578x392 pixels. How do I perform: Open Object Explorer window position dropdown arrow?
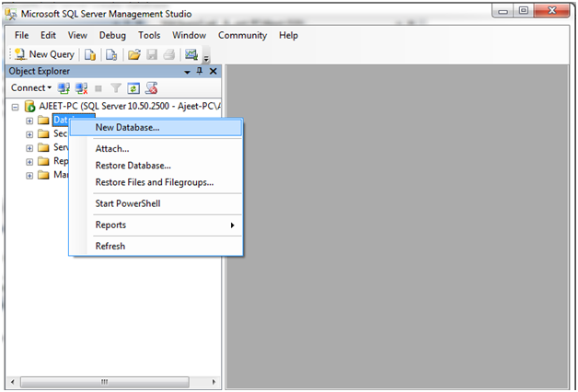(x=187, y=72)
